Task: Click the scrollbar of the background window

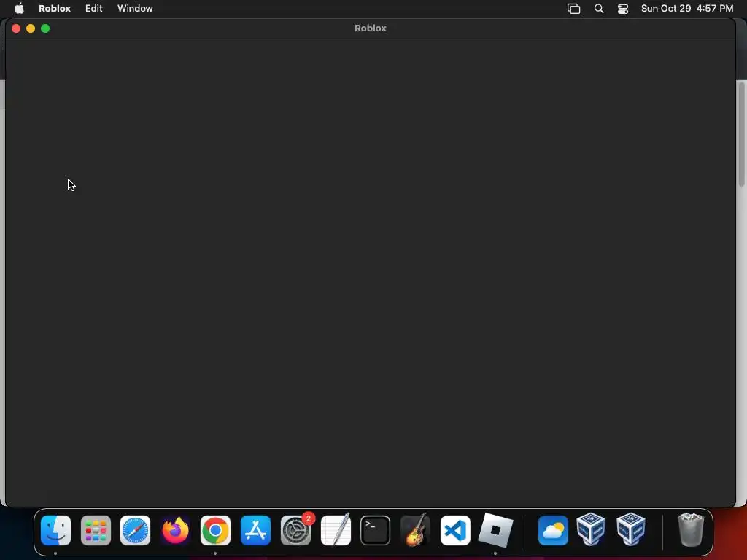Action: 741,134
